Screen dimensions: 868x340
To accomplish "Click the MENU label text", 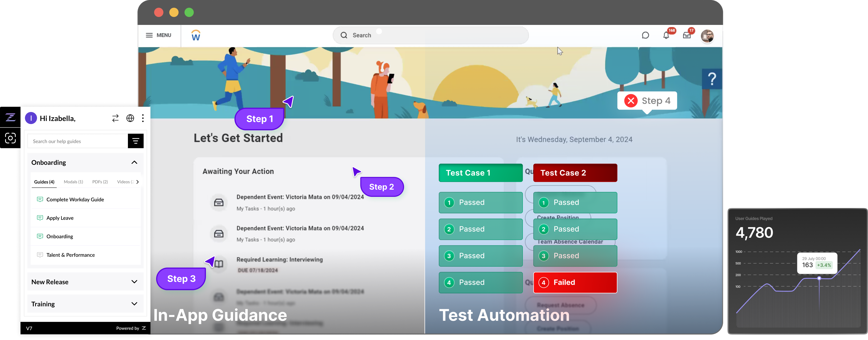I will pos(164,35).
